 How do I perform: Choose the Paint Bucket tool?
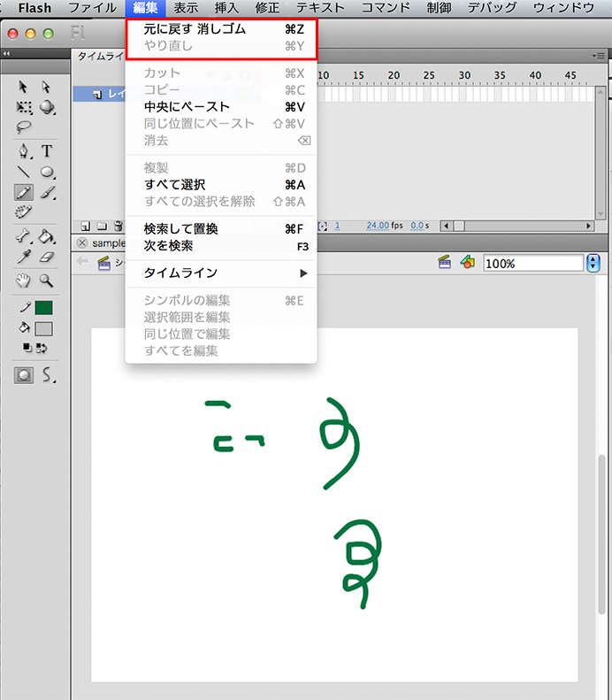(47, 236)
